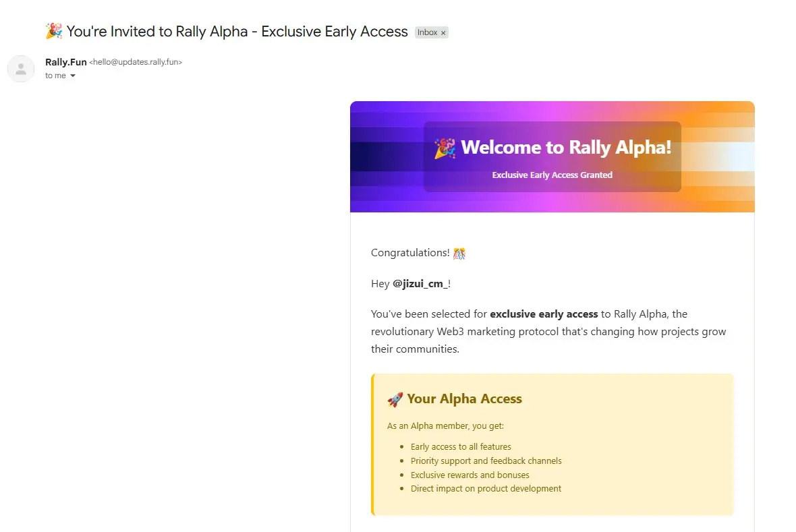The width and height of the screenshot is (796, 532).
Task: Click the sender's profile avatar icon
Action: [x=21, y=69]
